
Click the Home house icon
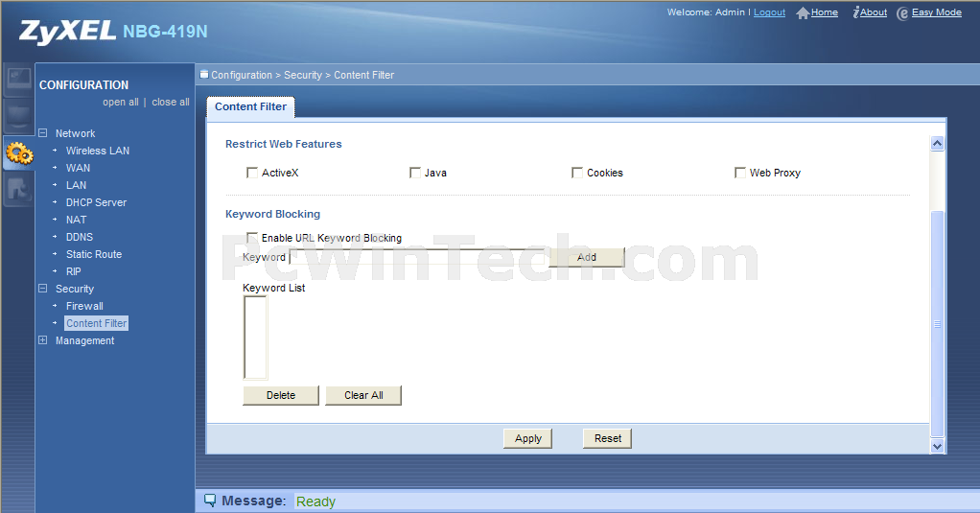(803, 13)
